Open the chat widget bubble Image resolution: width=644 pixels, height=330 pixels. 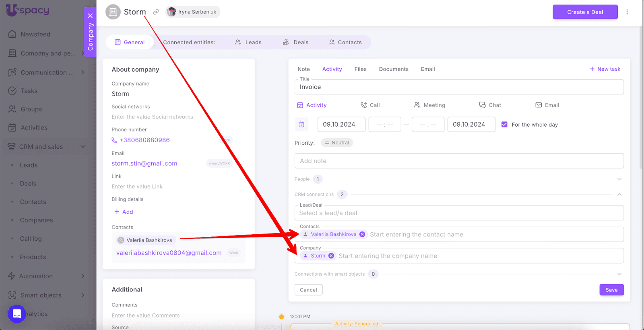click(x=17, y=314)
